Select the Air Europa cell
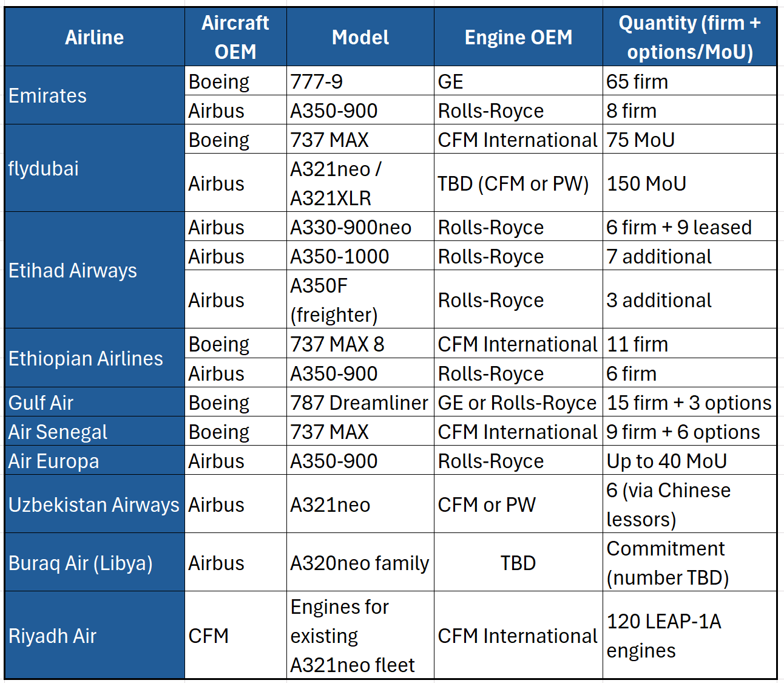The width and height of the screenshot is (784, 683). point(94,461)
